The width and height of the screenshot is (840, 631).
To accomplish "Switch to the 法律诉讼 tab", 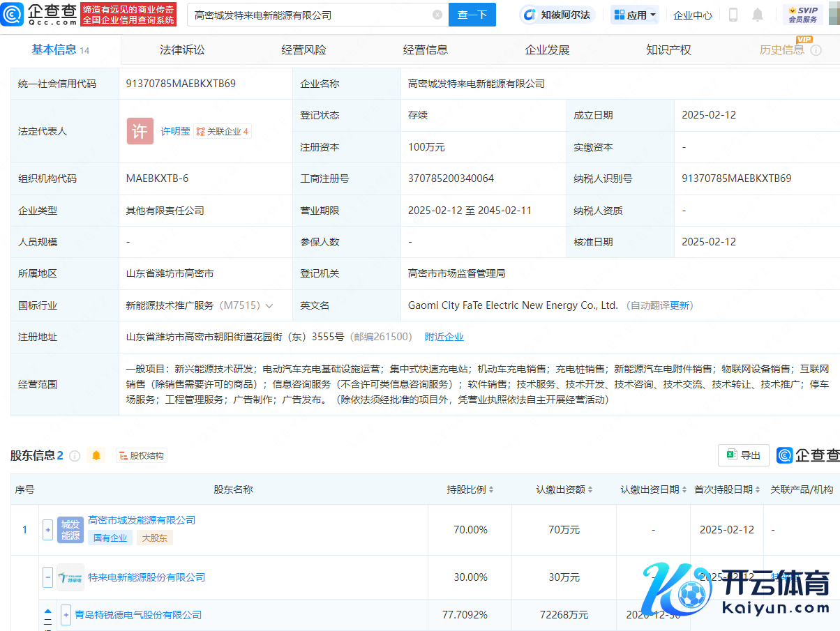I will click(182, 50).
